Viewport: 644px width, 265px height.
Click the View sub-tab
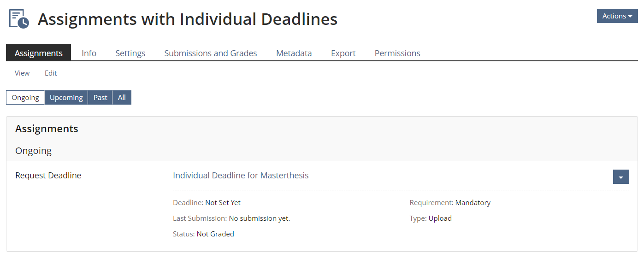tap(22, 73)
